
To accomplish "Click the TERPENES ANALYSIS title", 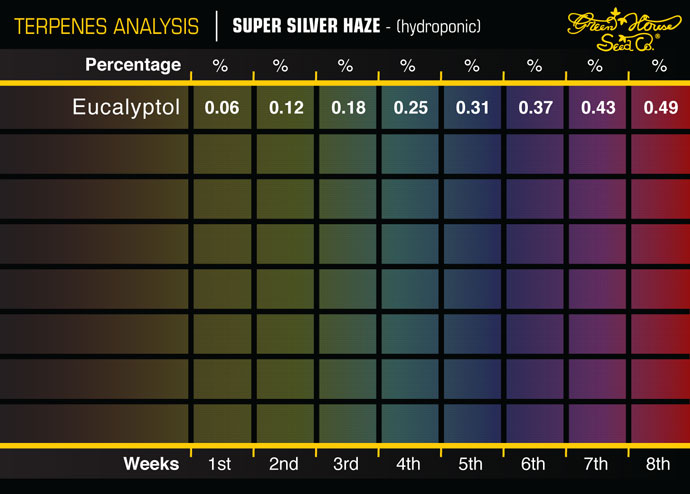I will [x=100, y=24].
